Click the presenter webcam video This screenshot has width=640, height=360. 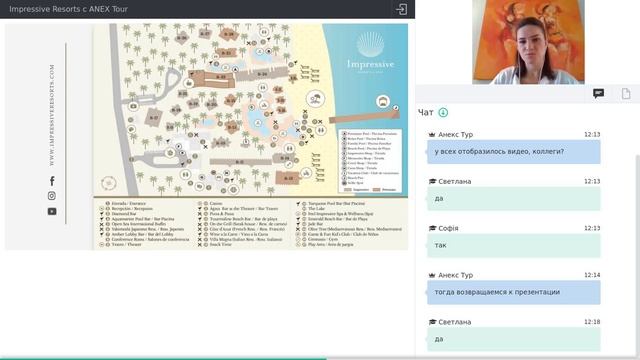528,42
